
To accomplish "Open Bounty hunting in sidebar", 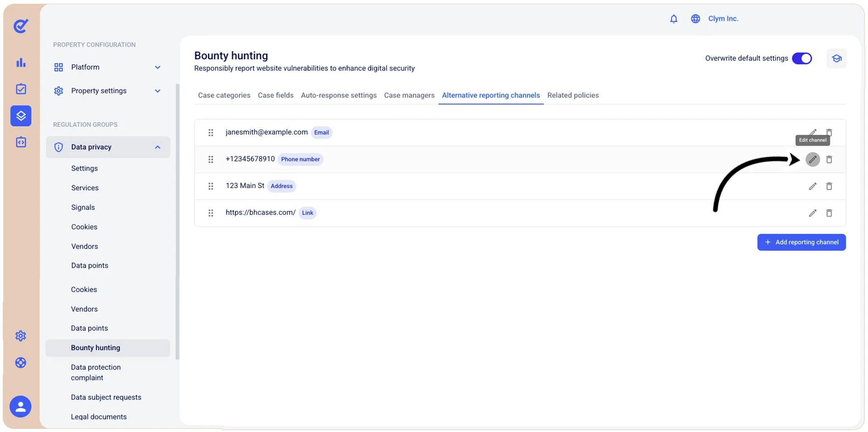I will tap(108, 348).
